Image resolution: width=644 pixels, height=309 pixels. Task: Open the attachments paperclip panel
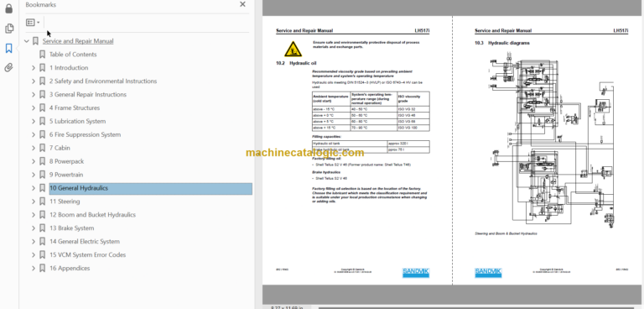pos(8,68)
